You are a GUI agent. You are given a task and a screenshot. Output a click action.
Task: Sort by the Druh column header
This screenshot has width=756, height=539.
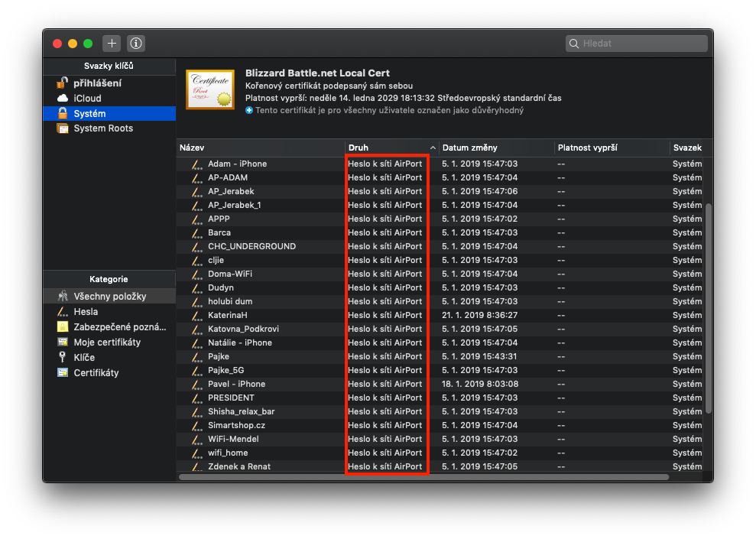pyautogui.click(x=391, y=148)
